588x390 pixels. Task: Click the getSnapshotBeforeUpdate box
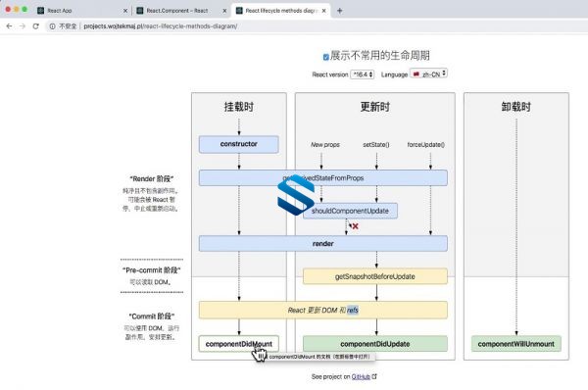click(x=375, y=276)
